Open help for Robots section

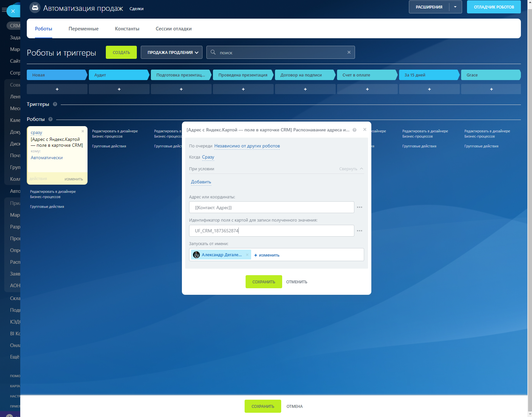[50, 119]
